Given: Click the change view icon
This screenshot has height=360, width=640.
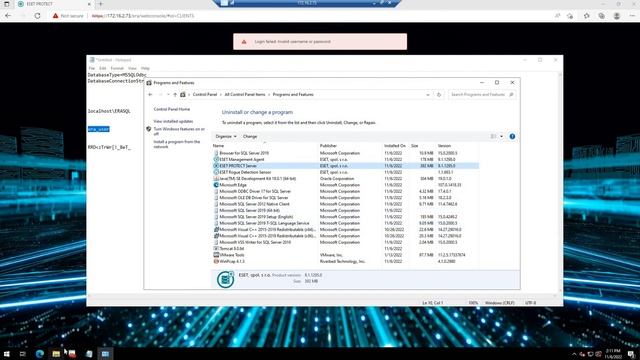Looking at the screenshot, I should 493,136.
